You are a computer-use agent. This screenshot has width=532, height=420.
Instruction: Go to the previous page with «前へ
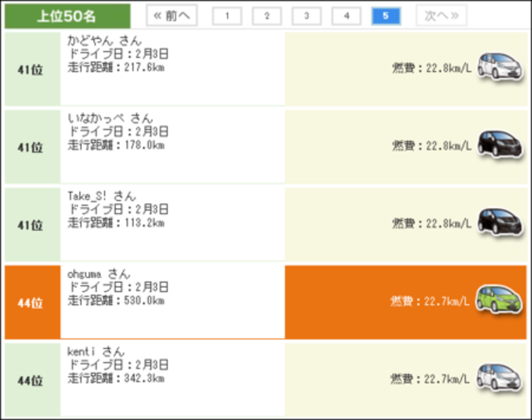tap(172, 16)
